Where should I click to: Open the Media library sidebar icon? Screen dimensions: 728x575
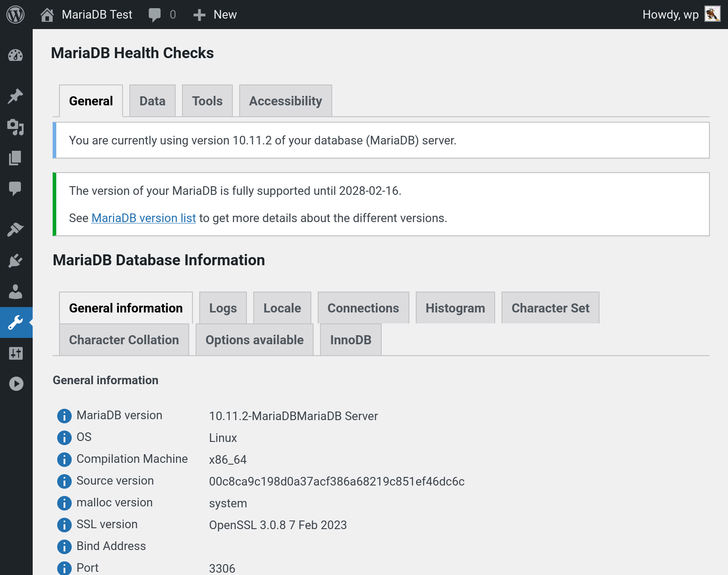coord(15,127)
